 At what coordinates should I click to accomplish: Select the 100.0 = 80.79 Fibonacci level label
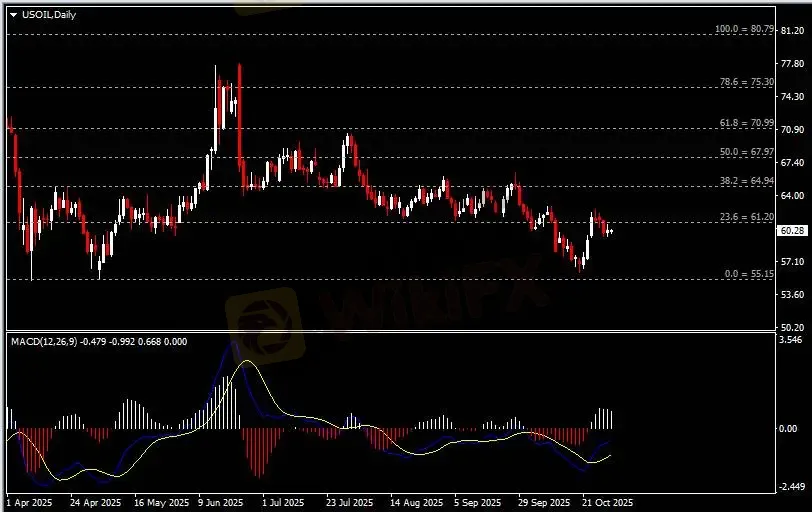[x=745, y=30]
